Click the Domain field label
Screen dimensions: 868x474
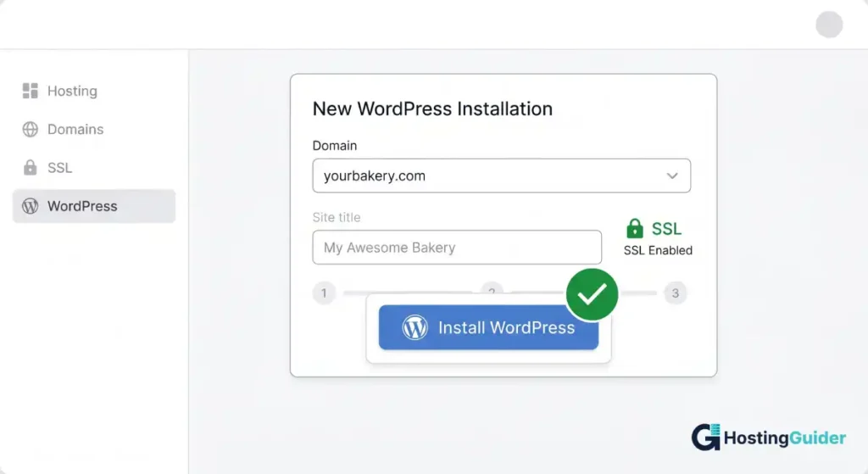pyautogui.click(x=334, y=146)
